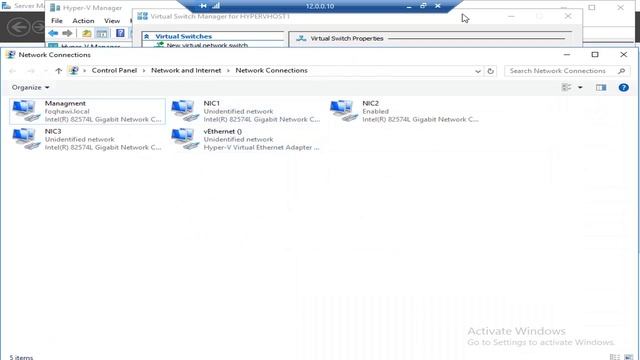Maximize the Network Connections window

pos(595,54)
